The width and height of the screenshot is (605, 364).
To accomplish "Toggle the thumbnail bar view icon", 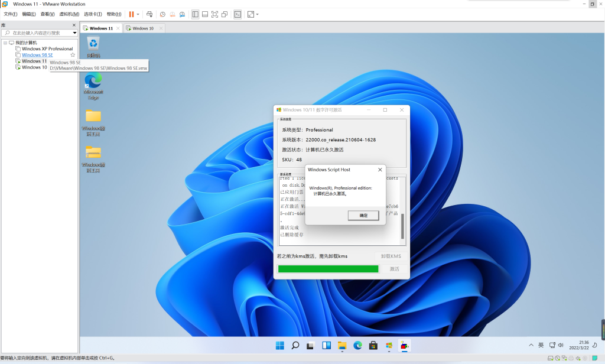I will [205, 14].
